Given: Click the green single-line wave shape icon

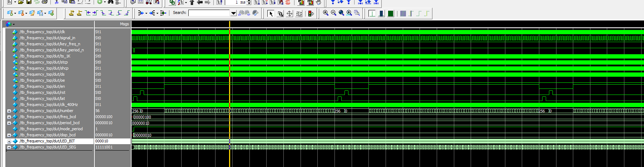Looking at the screenshot, I should (x=372, y=14).
